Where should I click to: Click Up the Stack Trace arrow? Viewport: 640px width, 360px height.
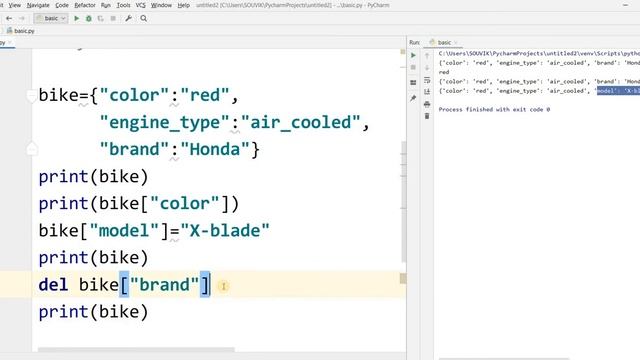click(x=427, y=56)
